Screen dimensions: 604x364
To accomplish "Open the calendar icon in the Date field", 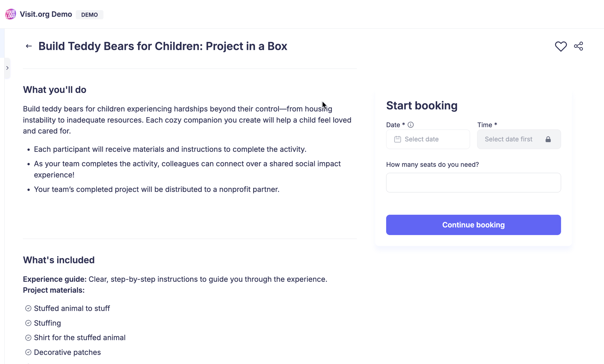I will 397,139.
